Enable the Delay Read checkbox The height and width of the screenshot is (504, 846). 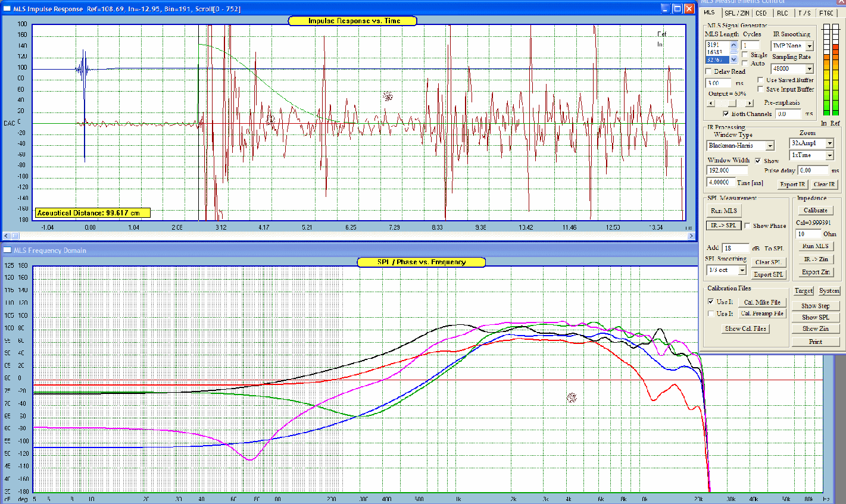[x=708, y=71]
